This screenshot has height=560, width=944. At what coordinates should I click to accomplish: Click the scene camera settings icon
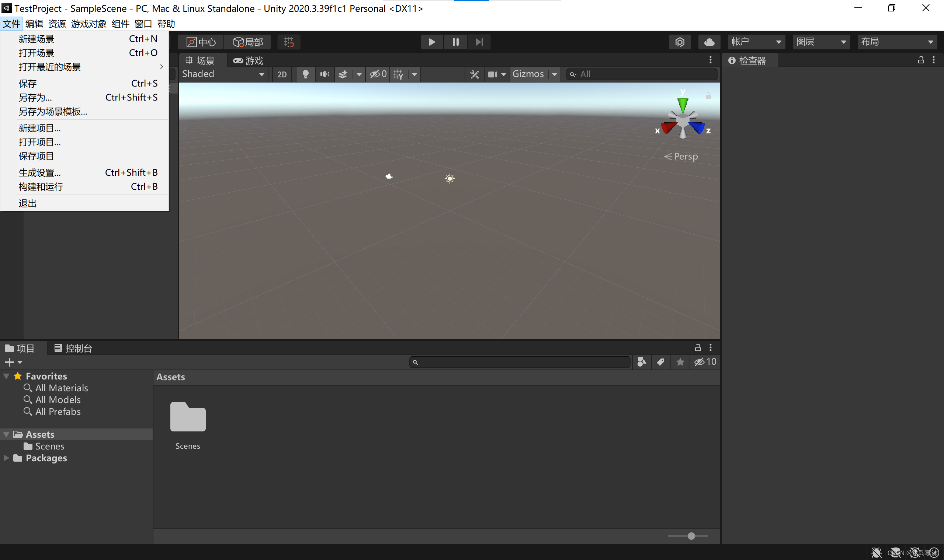coord(494,74)
